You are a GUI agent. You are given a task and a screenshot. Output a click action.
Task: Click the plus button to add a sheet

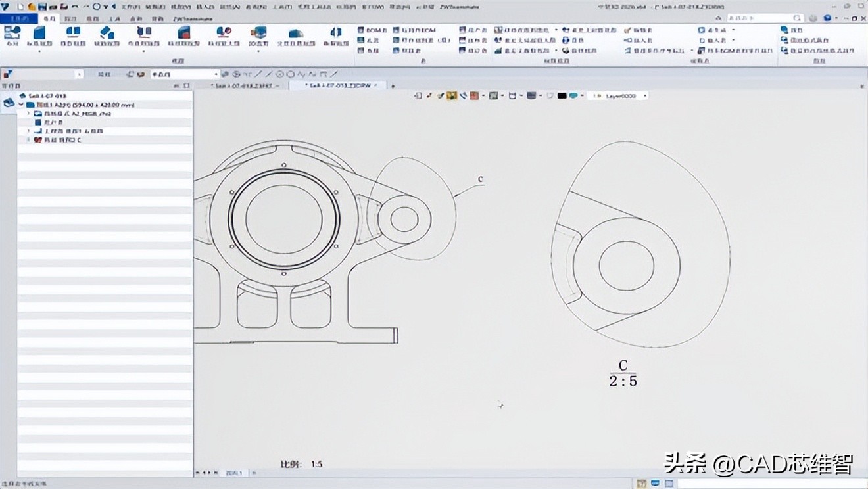coord(254,473)
